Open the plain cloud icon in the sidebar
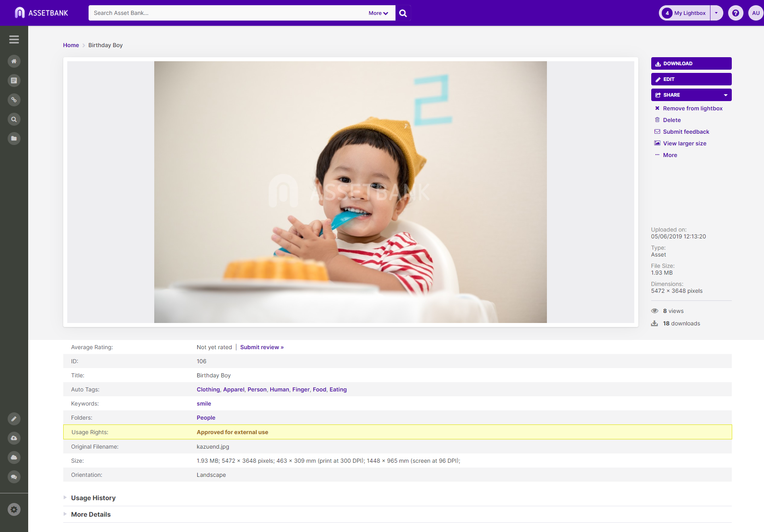The width and height of the screenshot is (764, 532). (x=14, y=457)
